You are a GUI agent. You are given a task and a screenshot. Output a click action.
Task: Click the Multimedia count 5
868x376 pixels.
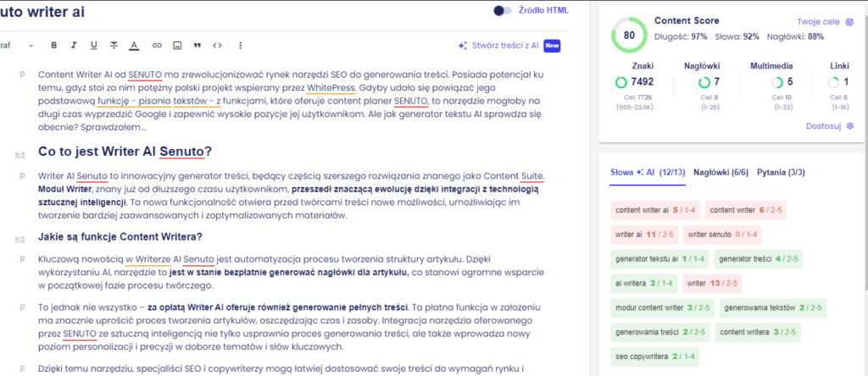point(790,82)
